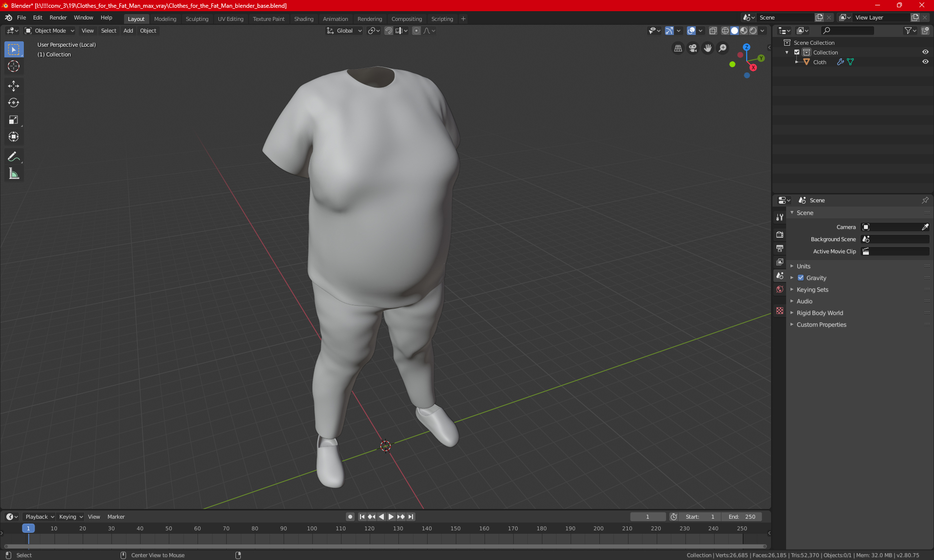Open the View Layer properties tab

click(x=780, y=262)
